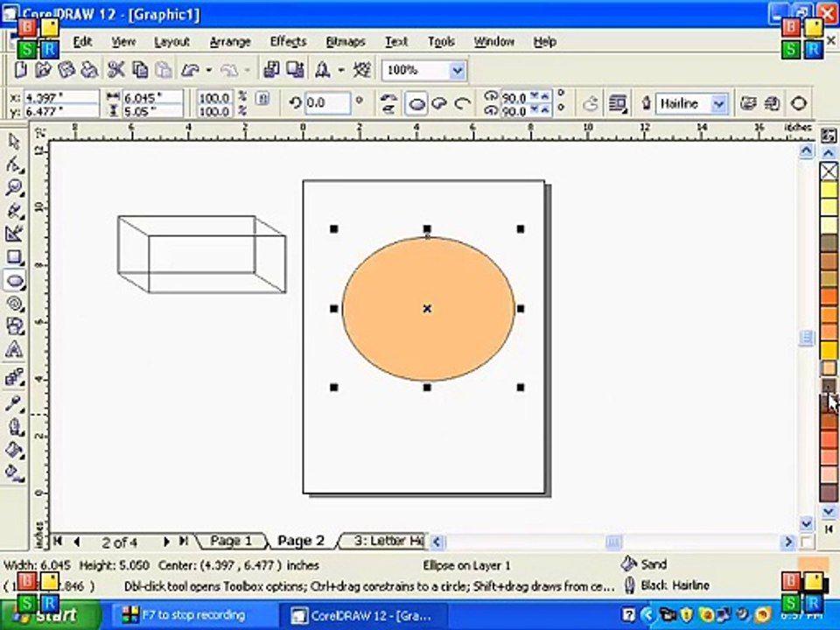Select the Shape tool
The height and width of the screenshot is (630, 840).
point(15,164)
